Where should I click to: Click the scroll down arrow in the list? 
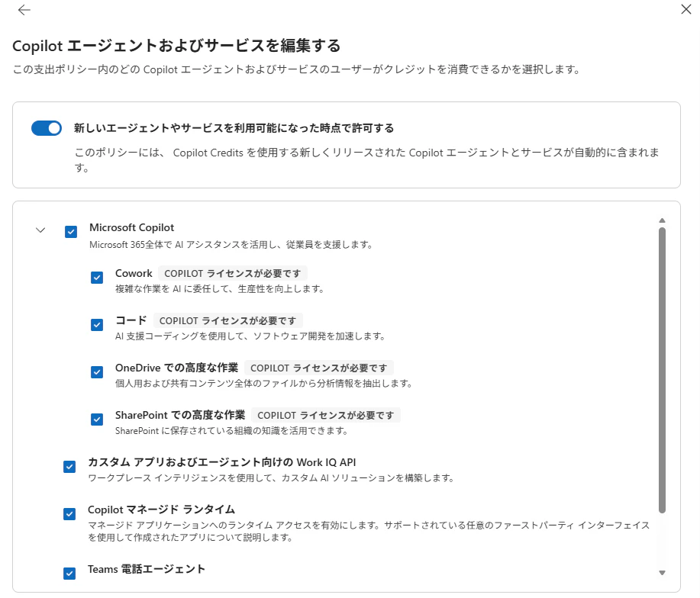662,573
